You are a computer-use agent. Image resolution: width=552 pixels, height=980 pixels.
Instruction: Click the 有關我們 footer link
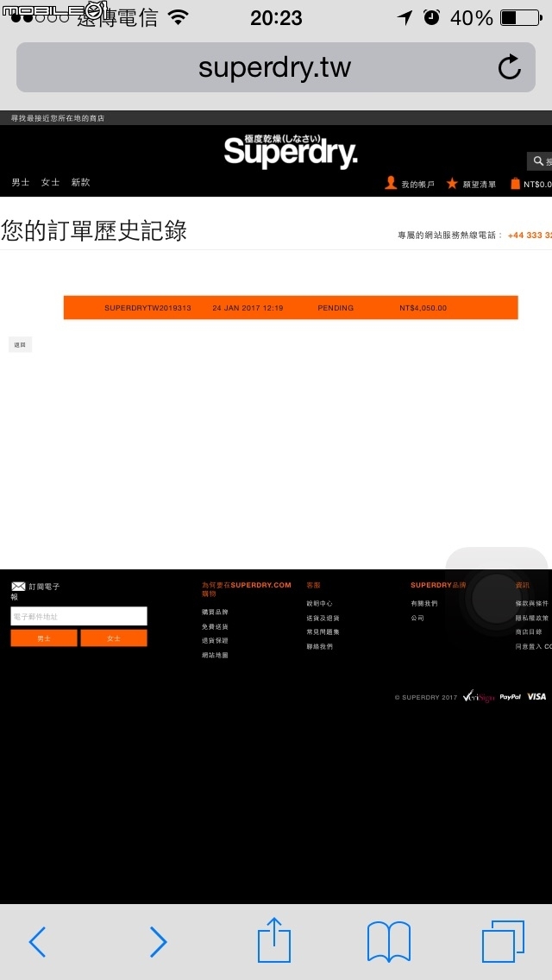423,604
